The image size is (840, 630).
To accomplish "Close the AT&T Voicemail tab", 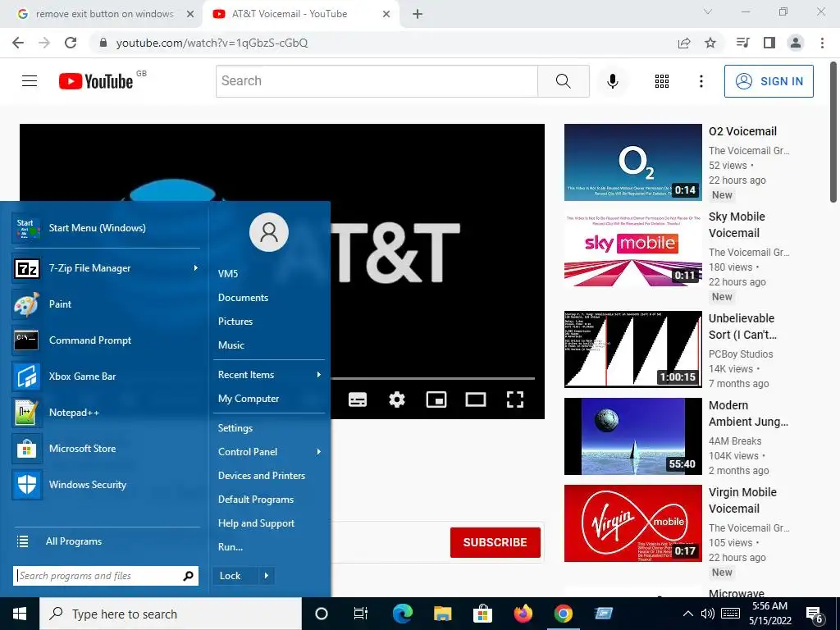I will 386,14.
